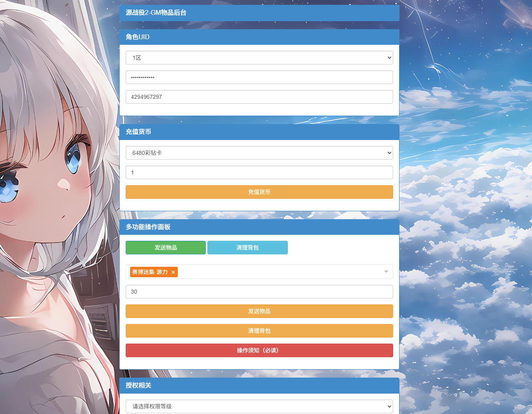Image resolution: width=532 pixels, height=414 pixels.
Task: Click the orange 清理背包 submit button
Action: pyautogui.click(x=259, y=331)
